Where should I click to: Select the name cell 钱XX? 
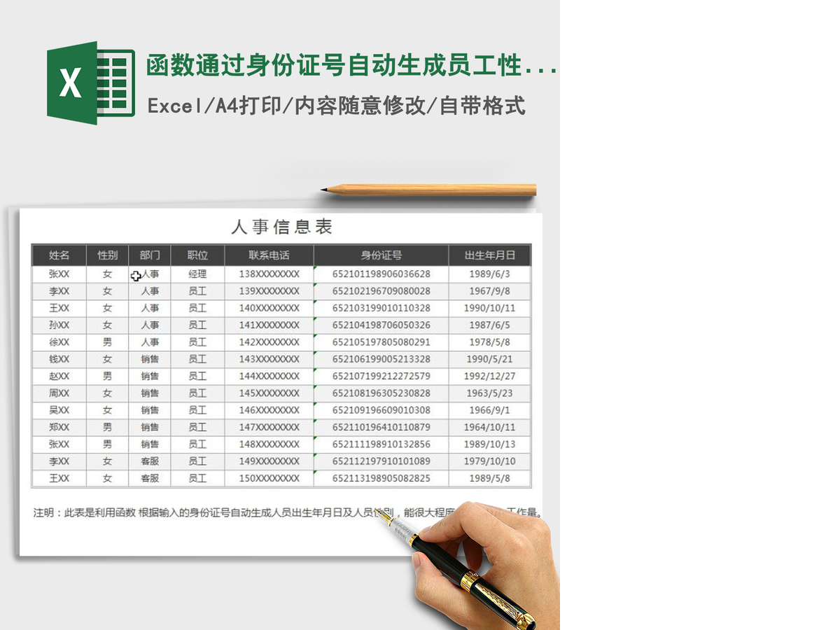pyautogui.click(x=59, y=359)
